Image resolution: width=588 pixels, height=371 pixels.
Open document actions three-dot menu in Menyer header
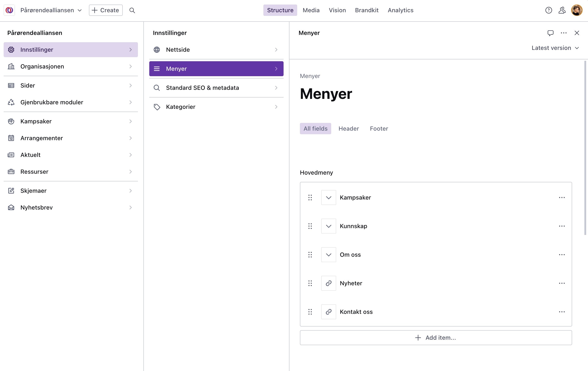(563, 33)
